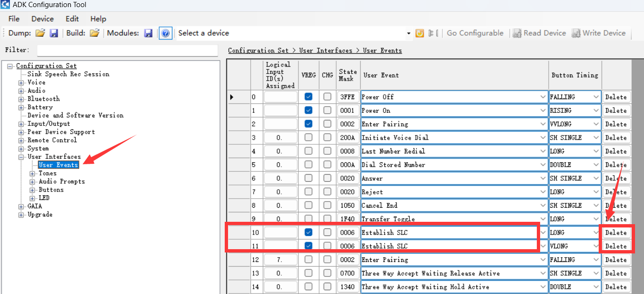Enable CHG checkbox for Power On row
Screen dimensions: 644x294
[327, 110]
